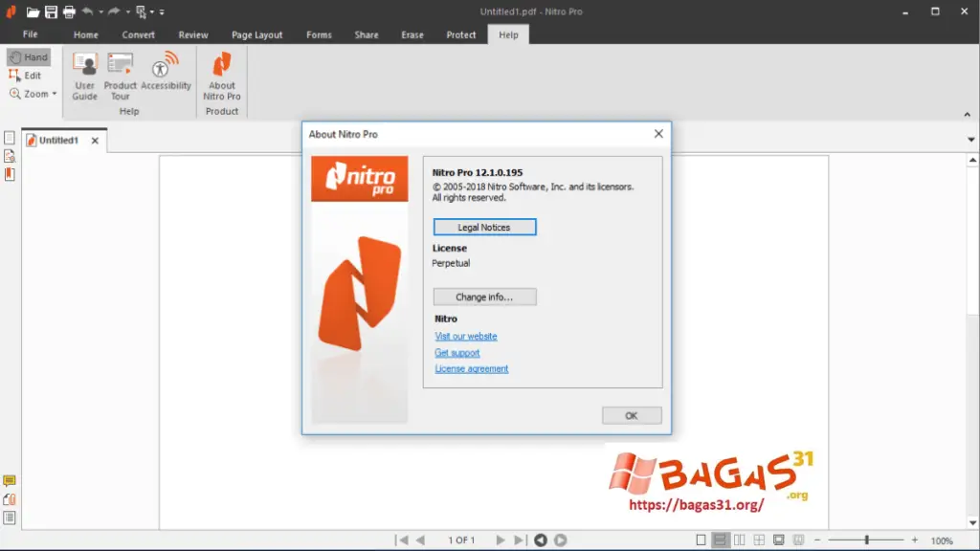This screenshot has width=980, height=551.
Task: Open the Visit our website link
Action: [x=465, y=336]
